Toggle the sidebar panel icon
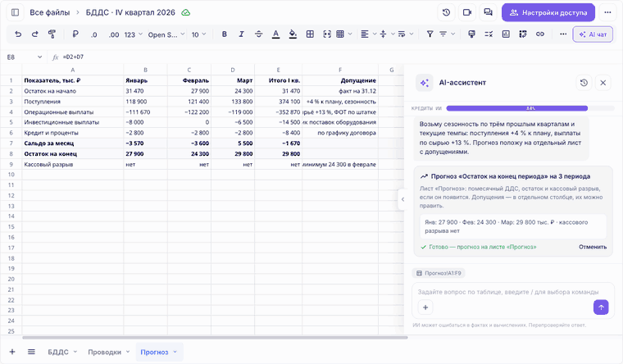 coord(15,12)
